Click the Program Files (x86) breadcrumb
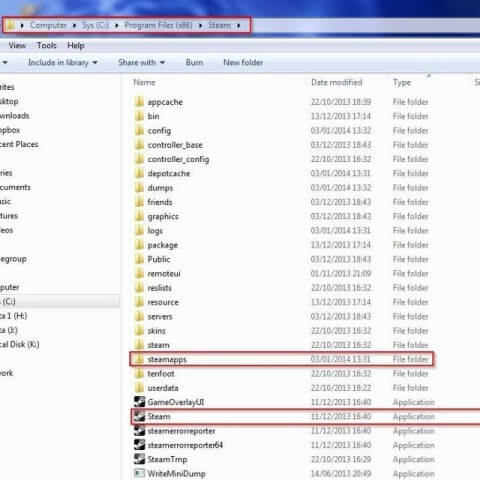The height and width of the screenshot is (480, 480). click(158, 25)
